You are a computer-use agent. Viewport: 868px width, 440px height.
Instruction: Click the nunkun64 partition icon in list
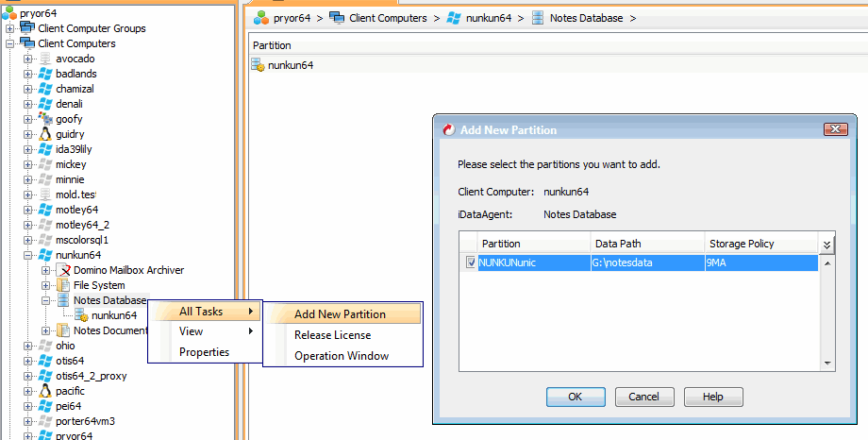259,65
